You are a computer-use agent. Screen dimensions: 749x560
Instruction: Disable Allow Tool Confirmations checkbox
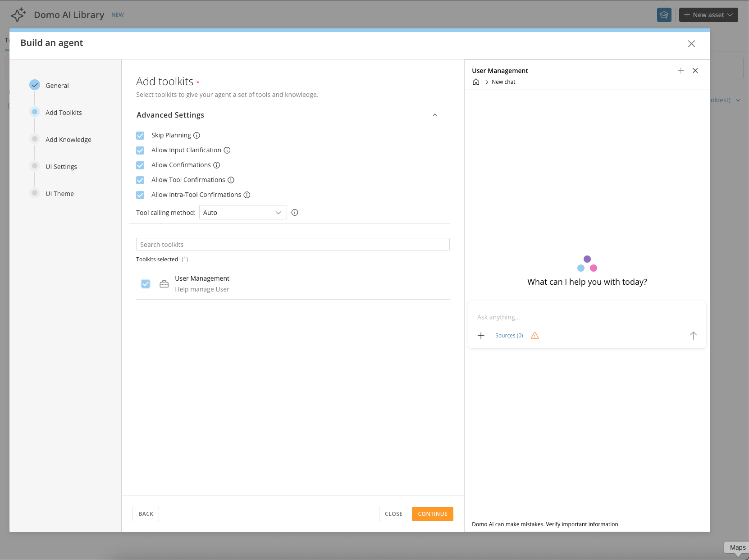[x=140, y=180]
